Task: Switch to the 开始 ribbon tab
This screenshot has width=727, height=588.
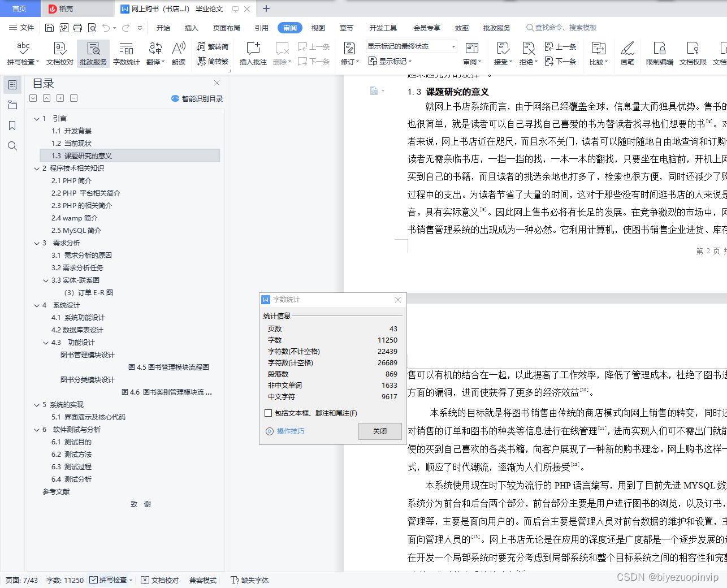Action: tap(163, 28)
